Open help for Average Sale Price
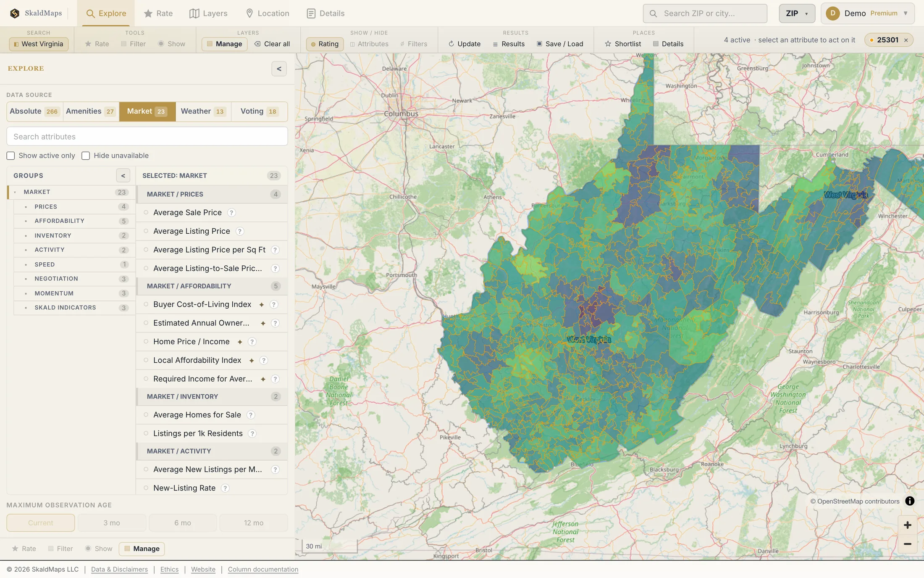The height and width of the screenshot is (578, 924). [x=231, y=213]
